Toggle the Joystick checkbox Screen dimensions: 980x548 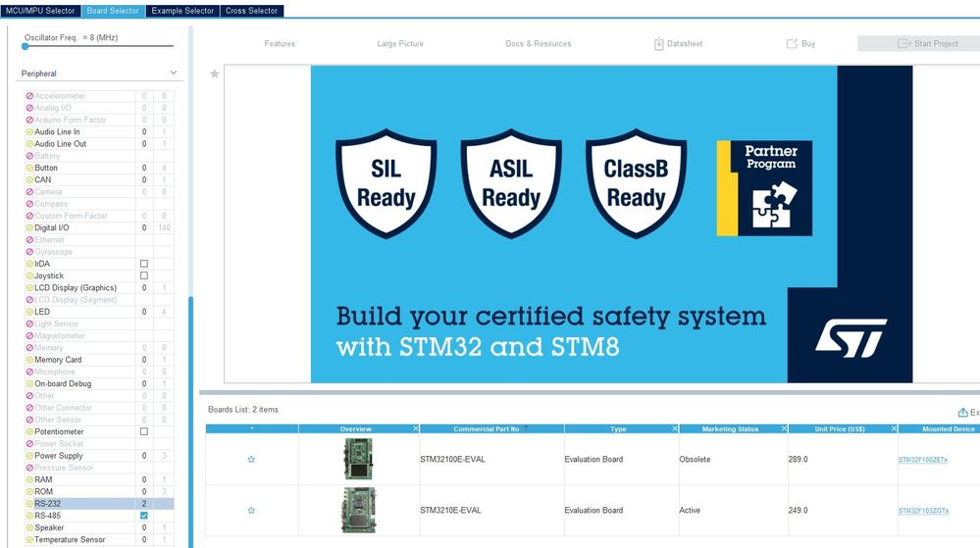[144, 275]
